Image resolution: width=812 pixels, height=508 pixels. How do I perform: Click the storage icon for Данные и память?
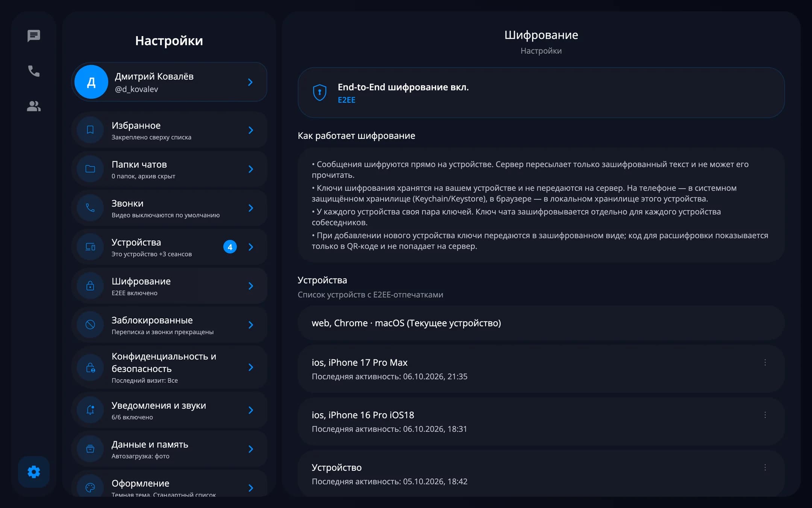click(90, 449)
